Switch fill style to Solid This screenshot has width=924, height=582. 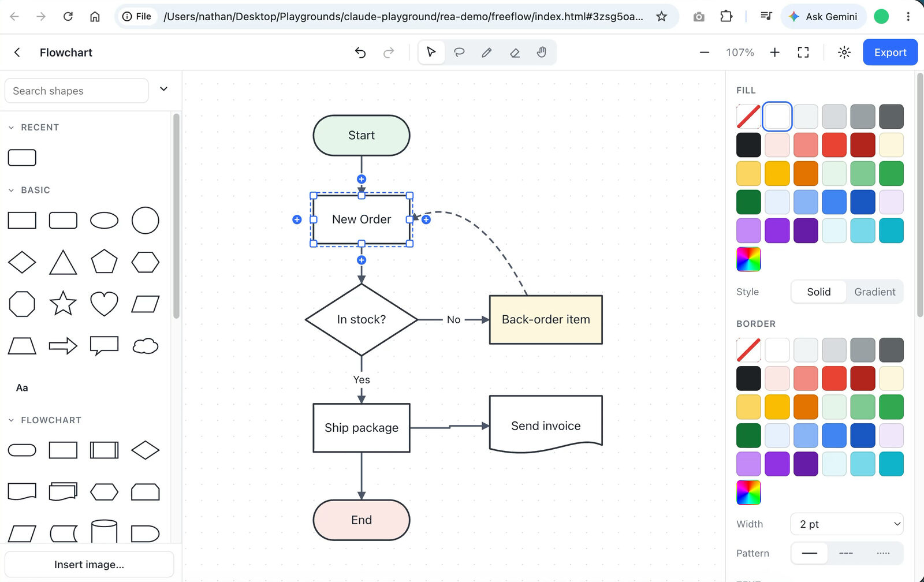click(x=819, y=292)
